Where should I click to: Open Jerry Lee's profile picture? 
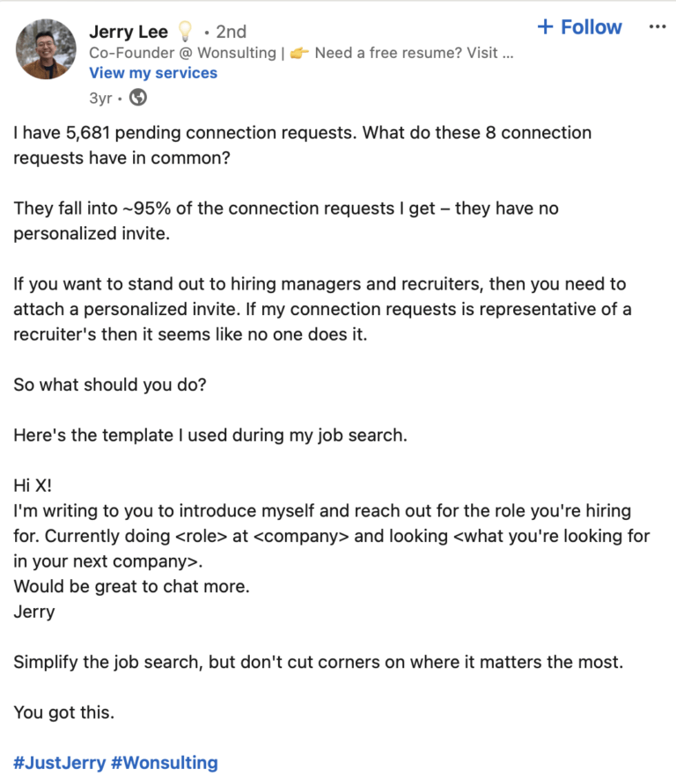click(46, 48)
